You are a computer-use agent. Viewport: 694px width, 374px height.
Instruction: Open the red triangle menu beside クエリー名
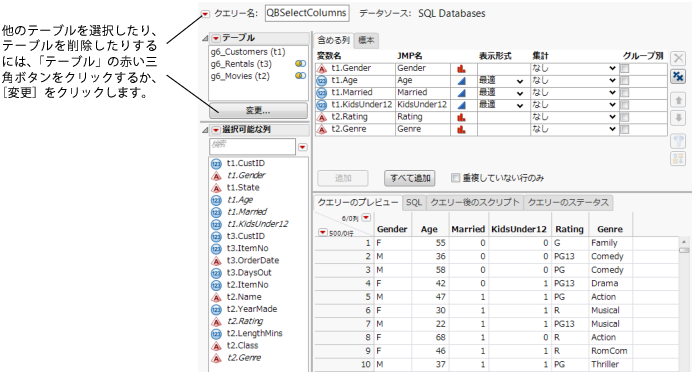point(205,15)
